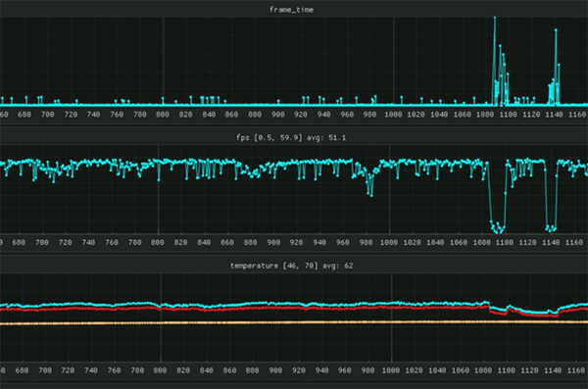Click the frame_time marker near 820
Image resolution: width=588 pixels, height=389 pixels.
(x=190, y=97)
